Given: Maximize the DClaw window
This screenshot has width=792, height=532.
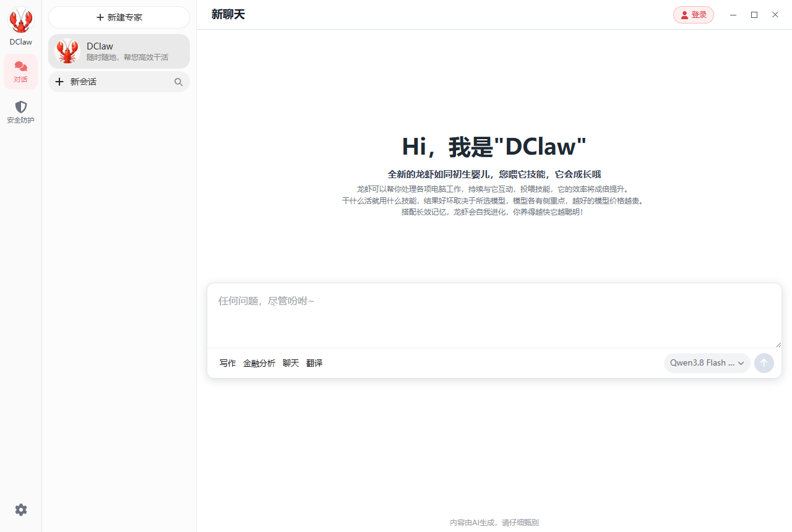Looking at the screenshot, I should [754, 15].
